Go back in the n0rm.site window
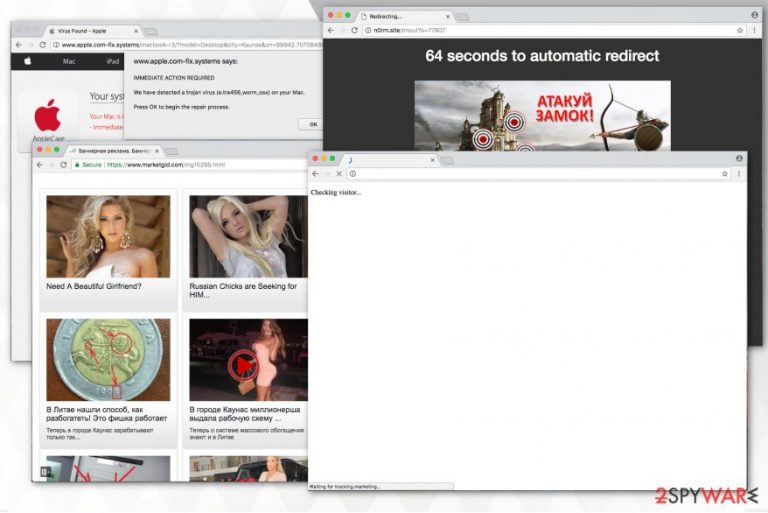The image size is (768, 513). pyautogui.click(x=331, y=30)
